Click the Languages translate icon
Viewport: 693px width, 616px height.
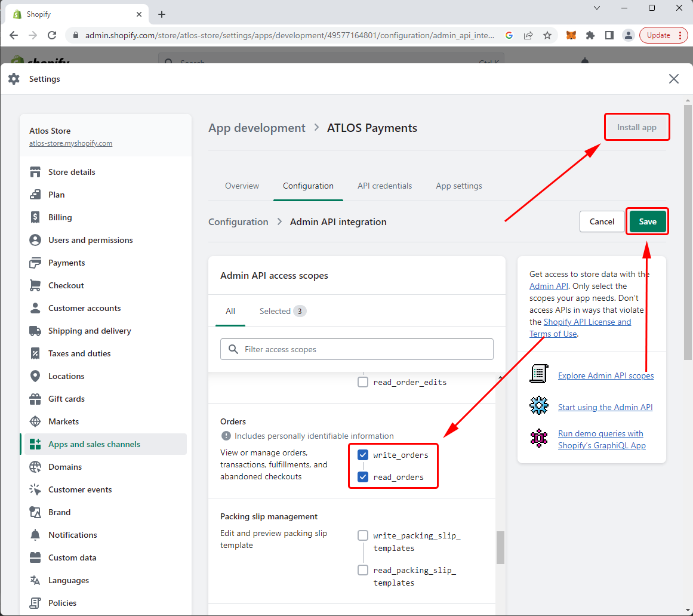(x=35, y=580)
